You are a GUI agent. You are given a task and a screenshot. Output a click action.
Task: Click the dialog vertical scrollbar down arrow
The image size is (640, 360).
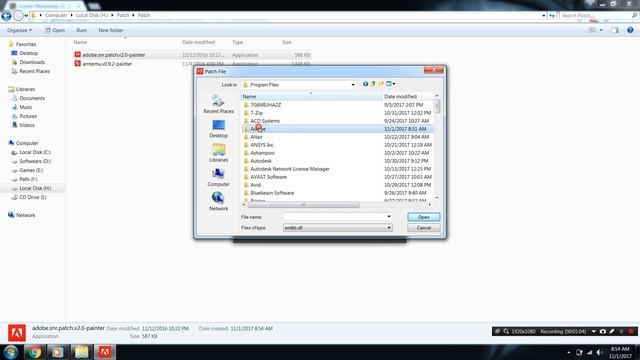tap(437, 198)
